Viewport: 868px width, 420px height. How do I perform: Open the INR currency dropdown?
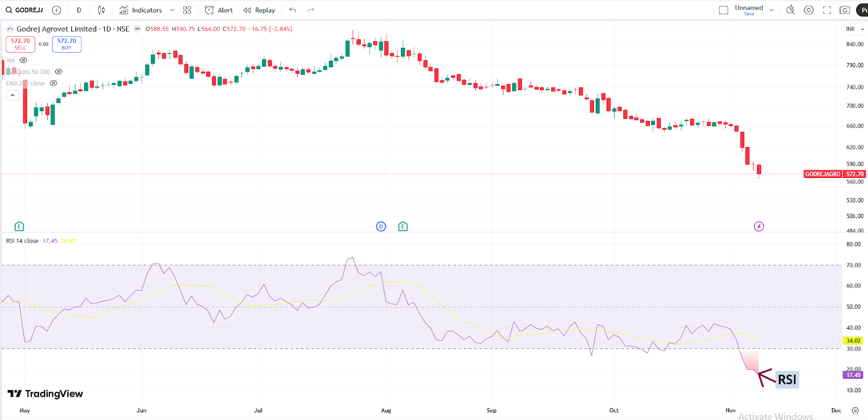point(854,29)
